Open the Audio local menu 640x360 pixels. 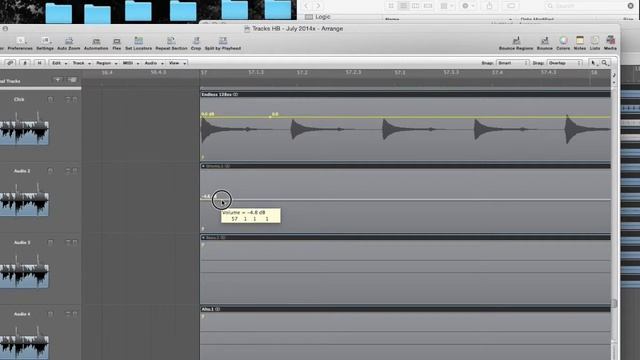point(153,63)
